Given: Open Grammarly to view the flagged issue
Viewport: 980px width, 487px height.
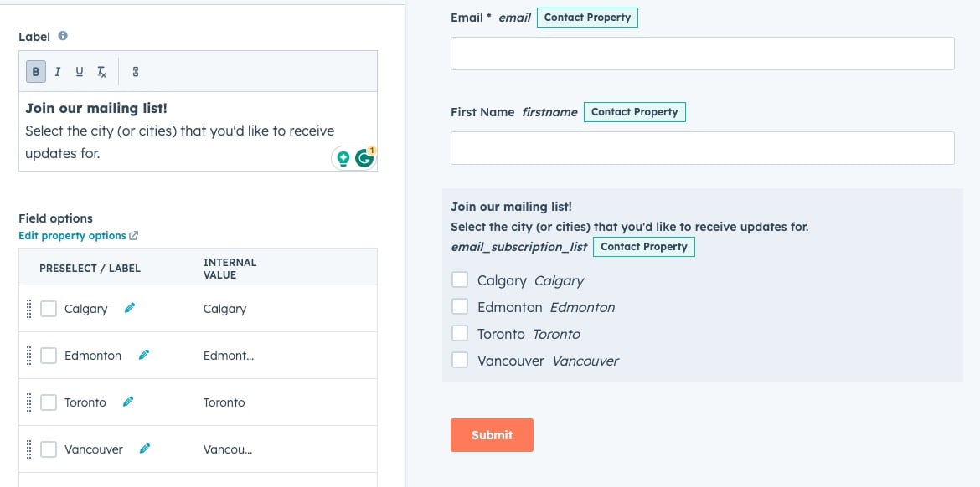Looking at the screenshot, I should 364,157.
